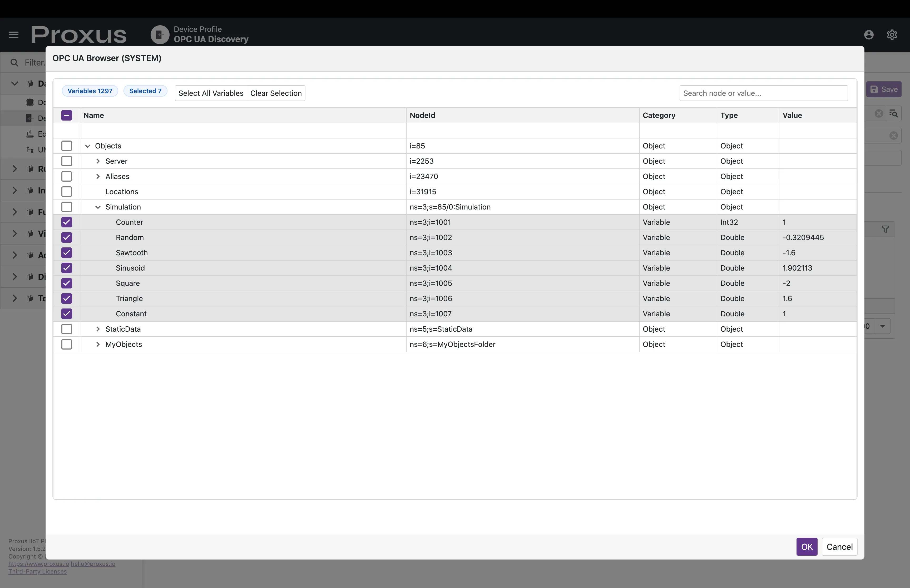Viewport: 910px width, 588px height.
Task: Open the hamburger navigation menu
Action: pyautogui.click(x=13, y=34)
